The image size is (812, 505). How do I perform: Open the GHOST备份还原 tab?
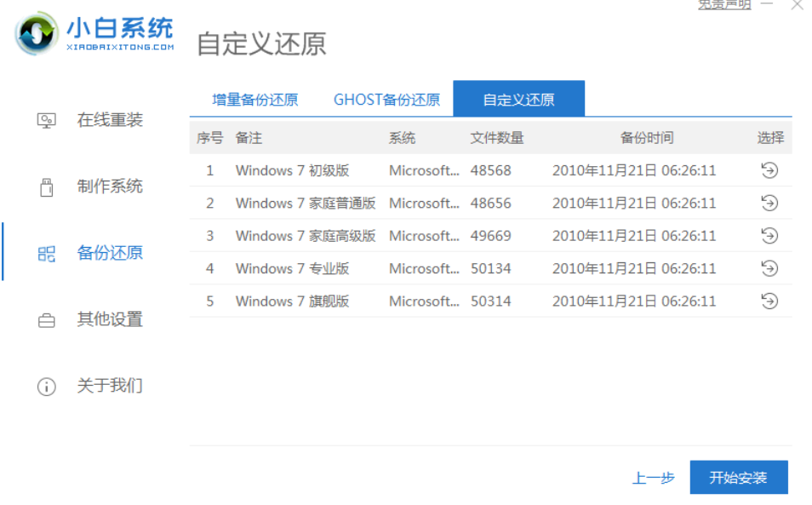[386, 100]
